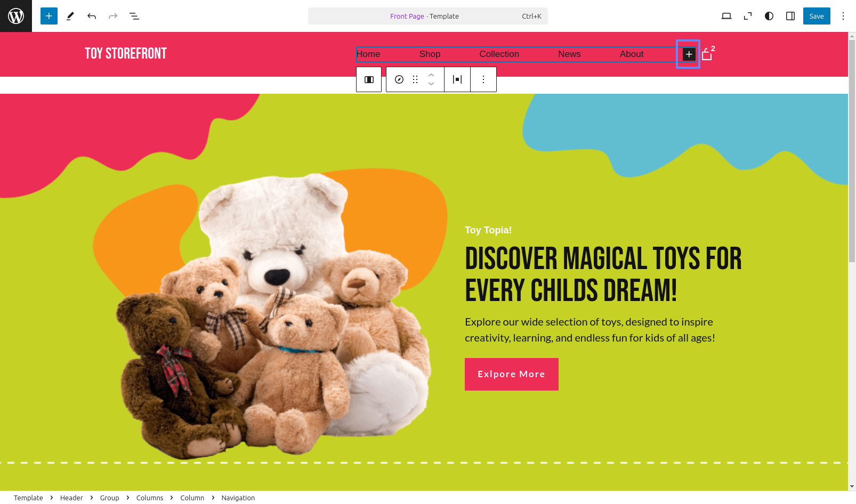Click the Redo arrow
The image size is (856, 504).
113,16
